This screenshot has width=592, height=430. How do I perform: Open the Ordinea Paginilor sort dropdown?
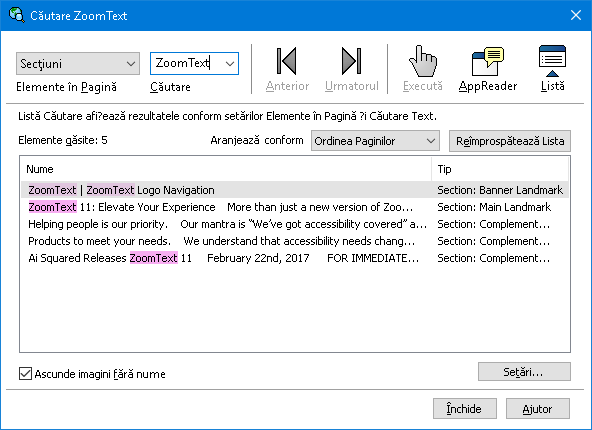point(375,141)
